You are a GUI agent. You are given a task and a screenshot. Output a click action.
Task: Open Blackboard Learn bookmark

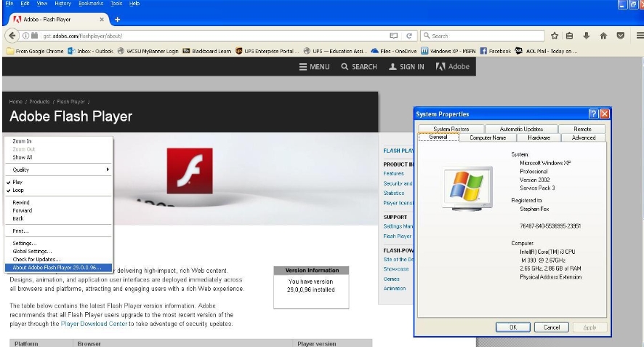(207, 51)
